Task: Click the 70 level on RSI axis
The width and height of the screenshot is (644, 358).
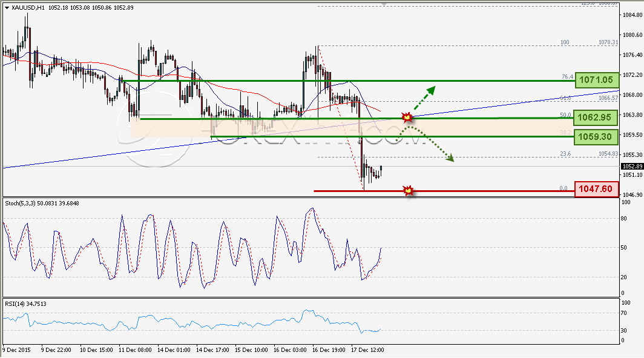Action: (x=624, y=313)
